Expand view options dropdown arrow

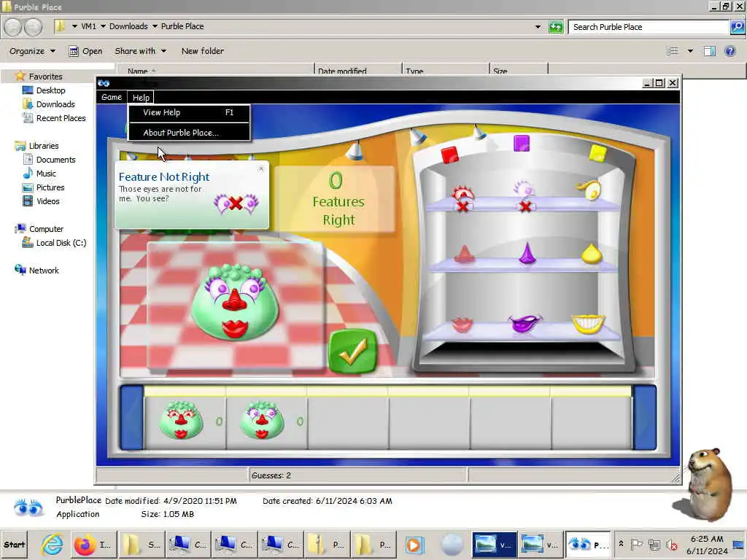click(x=690, y=51)
